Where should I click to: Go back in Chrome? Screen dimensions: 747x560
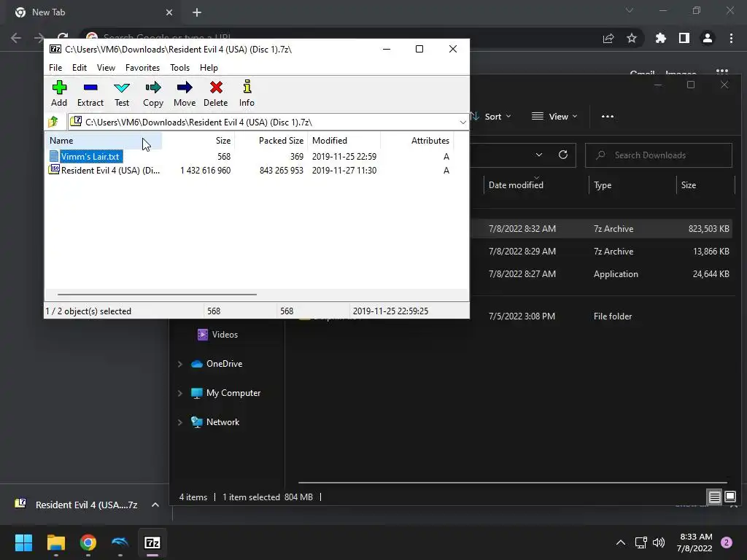(16, 38)
